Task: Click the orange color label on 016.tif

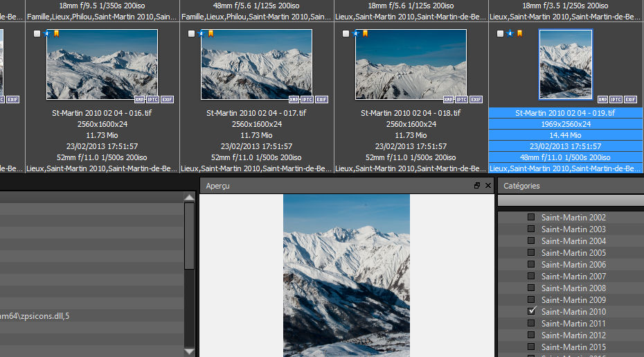Action: click(x=56, y=33)
